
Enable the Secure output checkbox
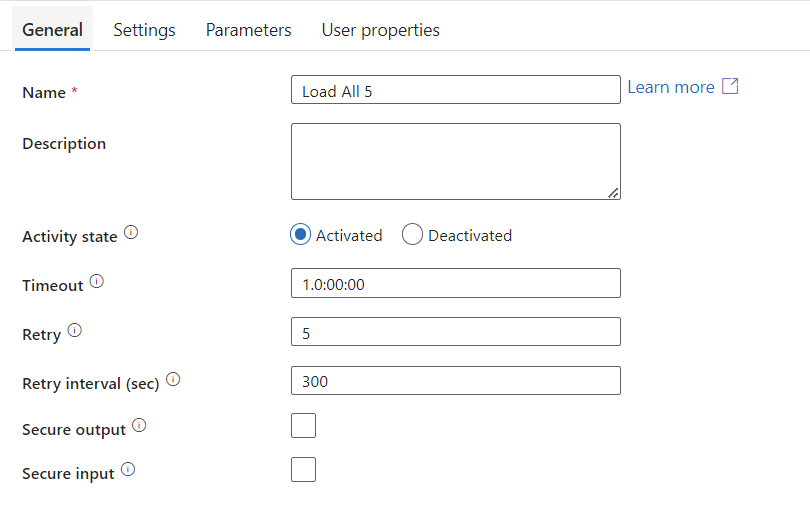(x=303, y=425)
